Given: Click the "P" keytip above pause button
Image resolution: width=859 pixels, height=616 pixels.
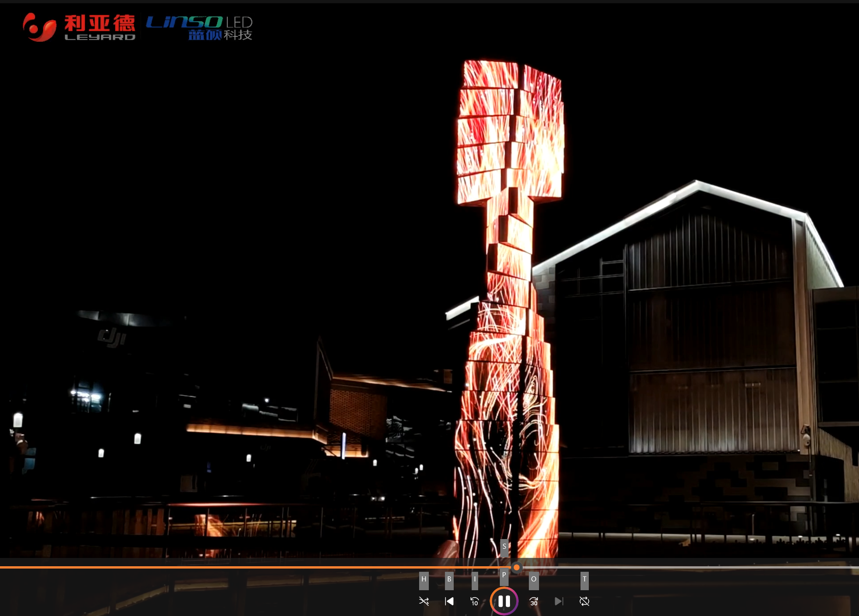Looking at the screenshot, I should tap(504, 575).
